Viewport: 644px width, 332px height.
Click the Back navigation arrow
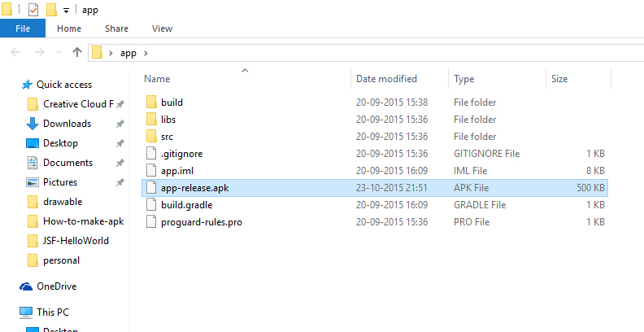pyautogui.click(x=15, y=52)
